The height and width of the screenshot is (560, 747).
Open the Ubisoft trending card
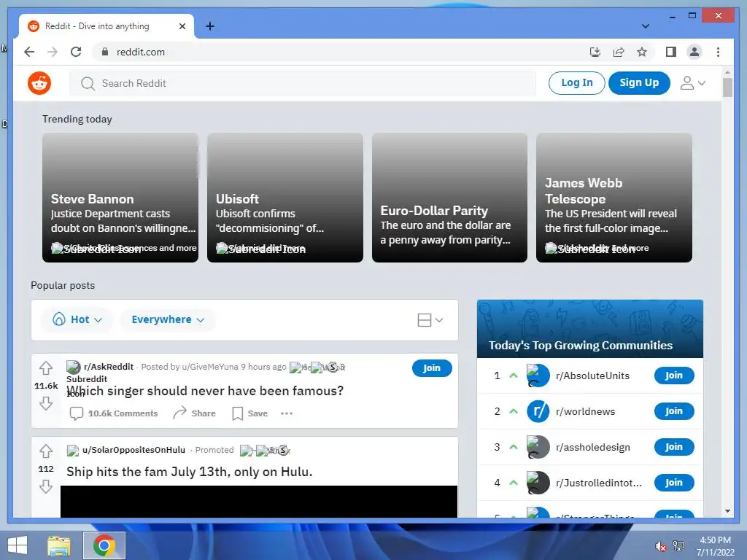(x=285, y=197)
